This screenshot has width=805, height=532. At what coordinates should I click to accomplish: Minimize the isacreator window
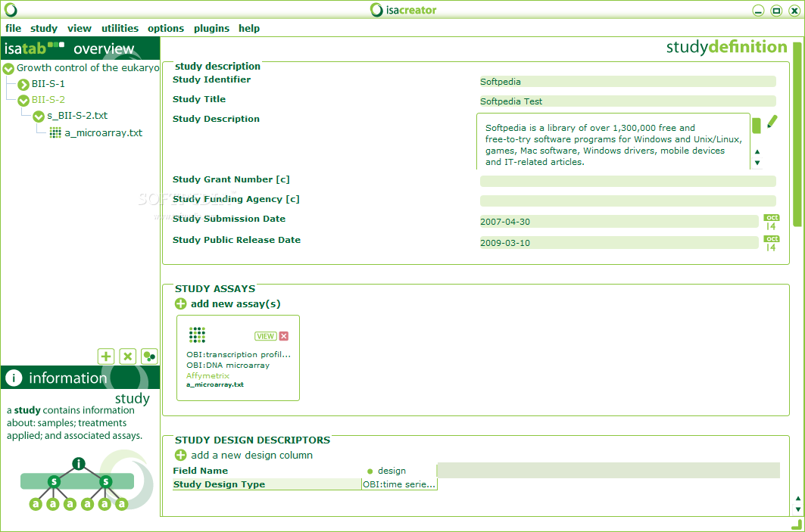click(758, 11)
